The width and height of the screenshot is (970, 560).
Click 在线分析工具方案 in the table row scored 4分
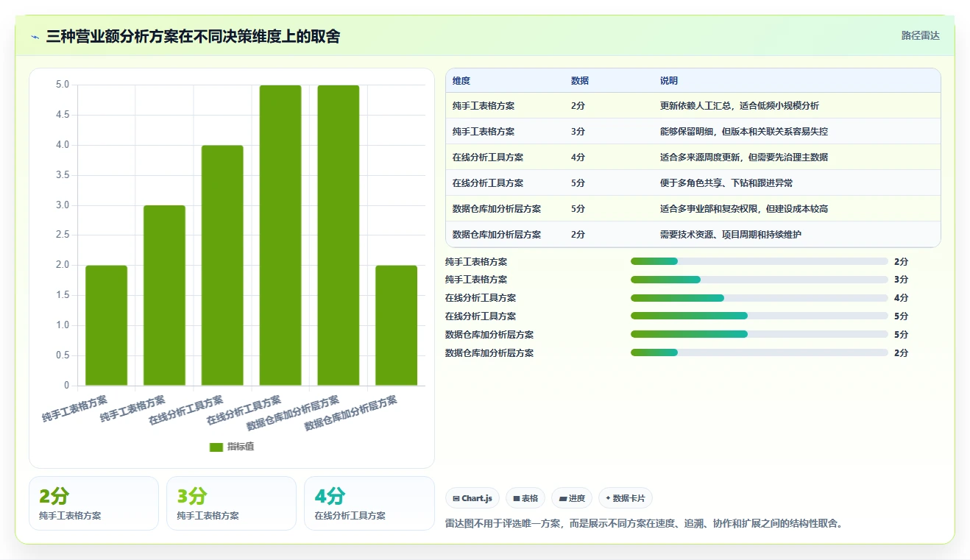488,157
